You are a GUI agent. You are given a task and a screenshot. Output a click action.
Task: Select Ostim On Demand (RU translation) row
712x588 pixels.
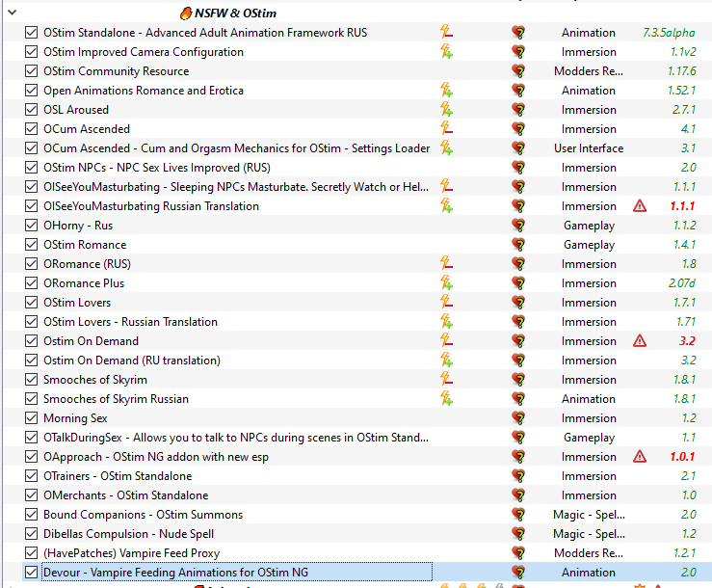[x=132, y=360]
